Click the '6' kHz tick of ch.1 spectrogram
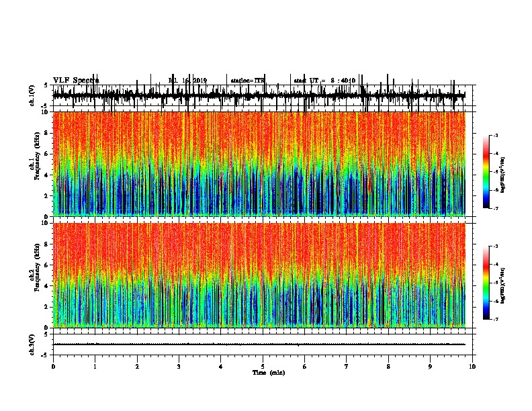Screen dimensions: 532x411 47,154
